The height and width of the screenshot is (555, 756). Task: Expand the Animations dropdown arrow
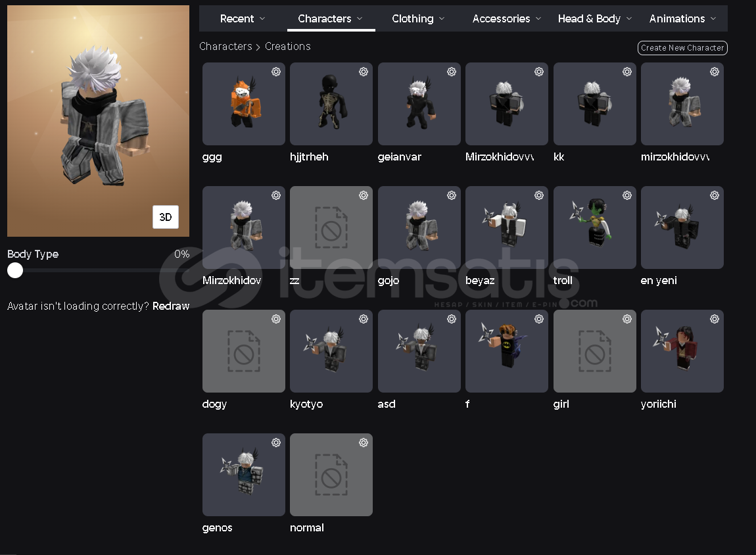pyautogui.click(x=713, y=18)
